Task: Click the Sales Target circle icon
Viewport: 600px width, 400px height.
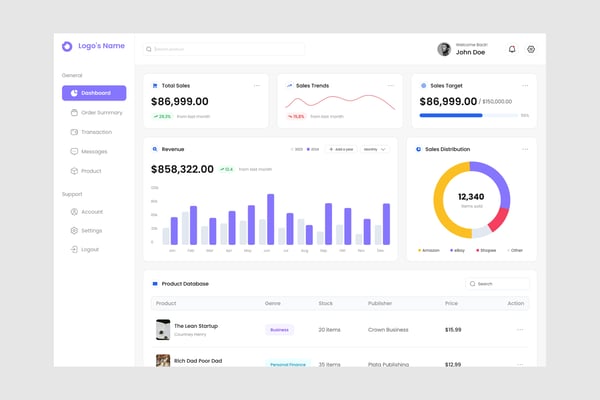Action: [x=424, y=86]
